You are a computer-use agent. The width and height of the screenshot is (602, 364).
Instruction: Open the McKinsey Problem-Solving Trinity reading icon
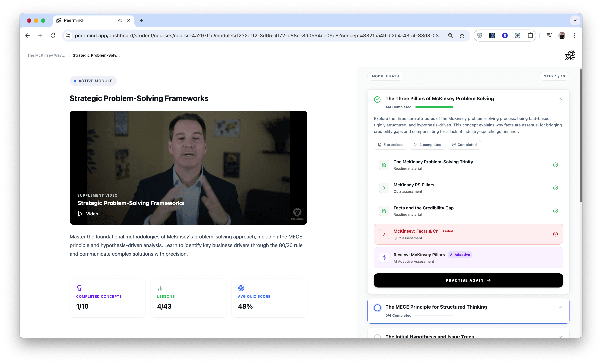pos(384,165)
